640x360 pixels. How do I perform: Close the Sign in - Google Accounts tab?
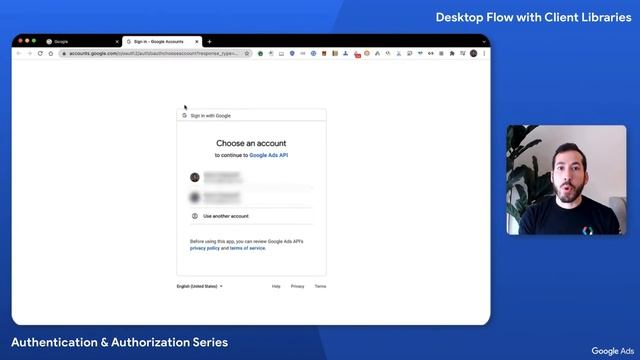coord(197,42)
